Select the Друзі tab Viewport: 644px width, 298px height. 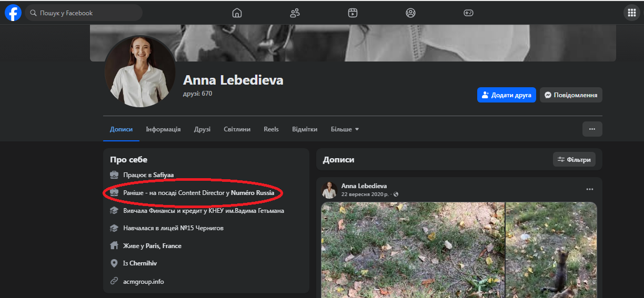pyautogui.click(x=202, y=129)
